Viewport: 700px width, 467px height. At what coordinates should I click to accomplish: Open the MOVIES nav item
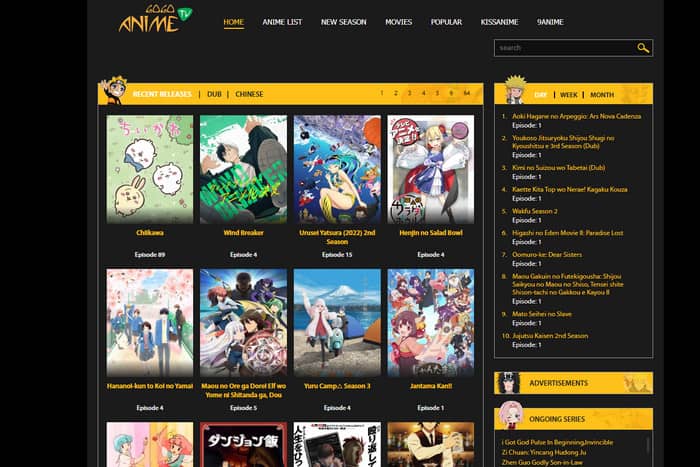tap(399, 22)
